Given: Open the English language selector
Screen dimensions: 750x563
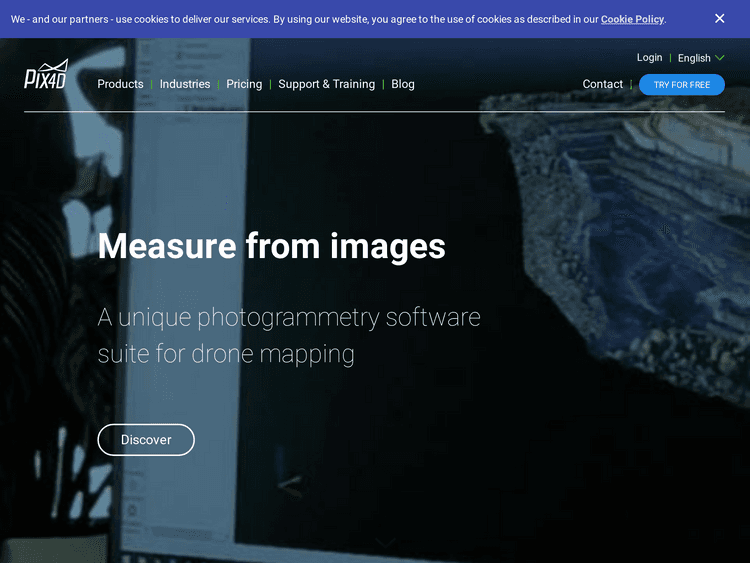Looking at the screenshot, I should tap(694, 58).
